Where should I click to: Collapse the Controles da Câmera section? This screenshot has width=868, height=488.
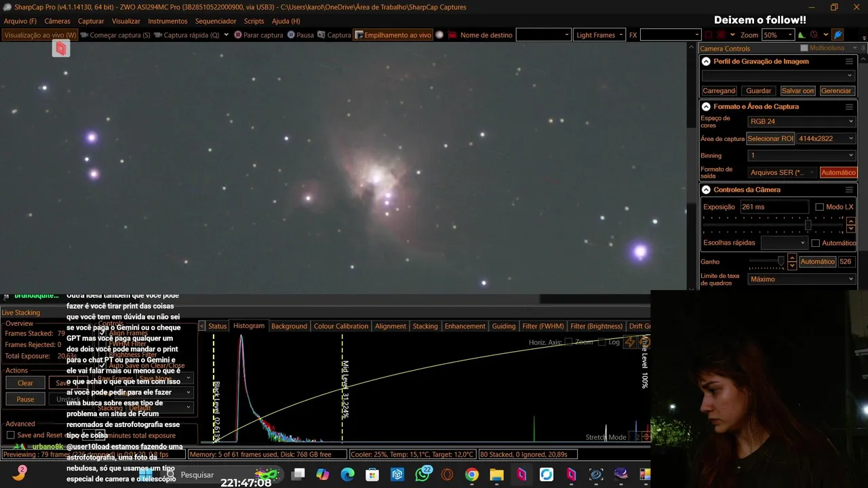[706, 190]
